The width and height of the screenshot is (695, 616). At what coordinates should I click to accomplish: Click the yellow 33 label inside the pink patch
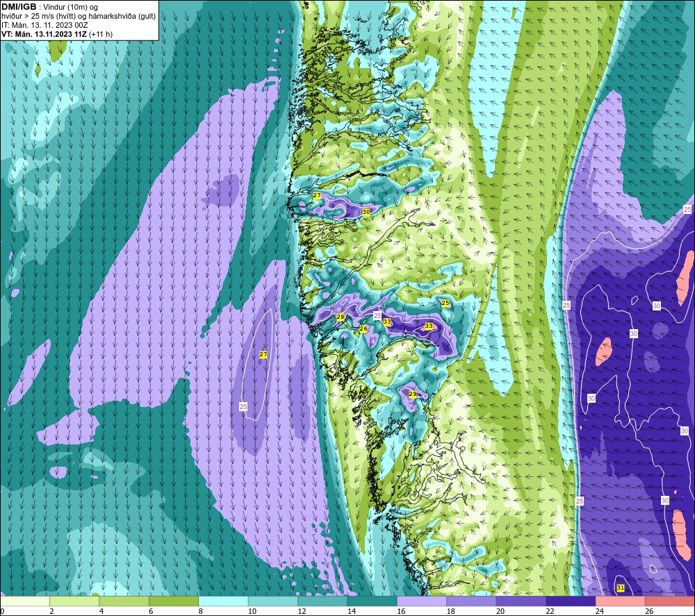429,326
